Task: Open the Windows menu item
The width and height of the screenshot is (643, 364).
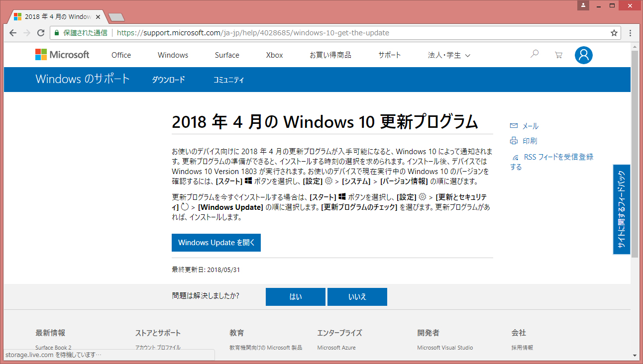Action: [173, 55]
